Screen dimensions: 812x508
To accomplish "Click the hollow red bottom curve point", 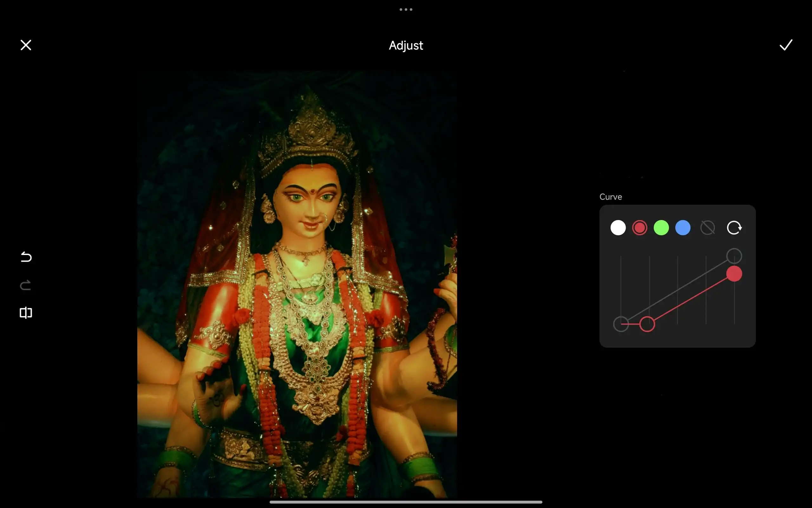I will [647, 324].
